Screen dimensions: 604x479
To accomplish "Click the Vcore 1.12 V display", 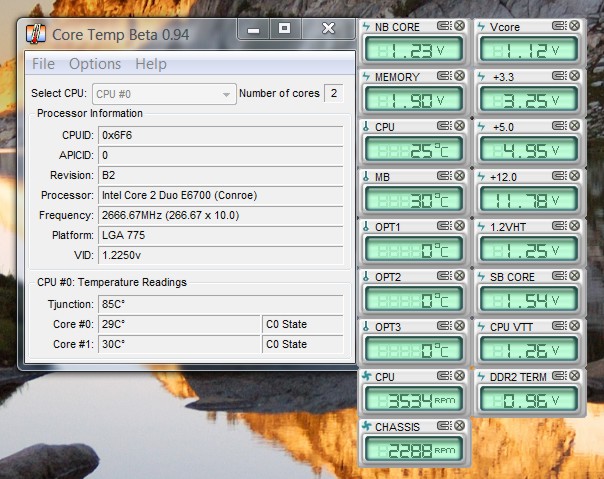I will pyautogui.click(x=529, y=50).
